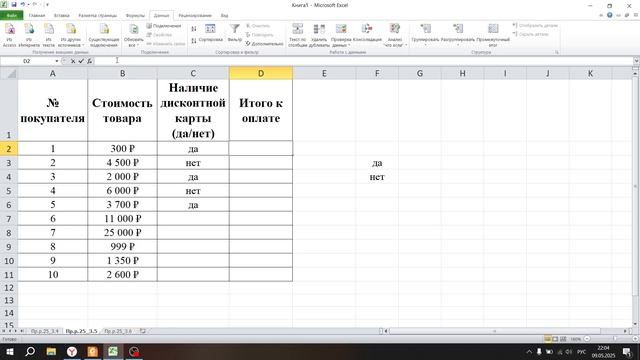Switch to the Insert (Вставка) tab

point(62,16)
